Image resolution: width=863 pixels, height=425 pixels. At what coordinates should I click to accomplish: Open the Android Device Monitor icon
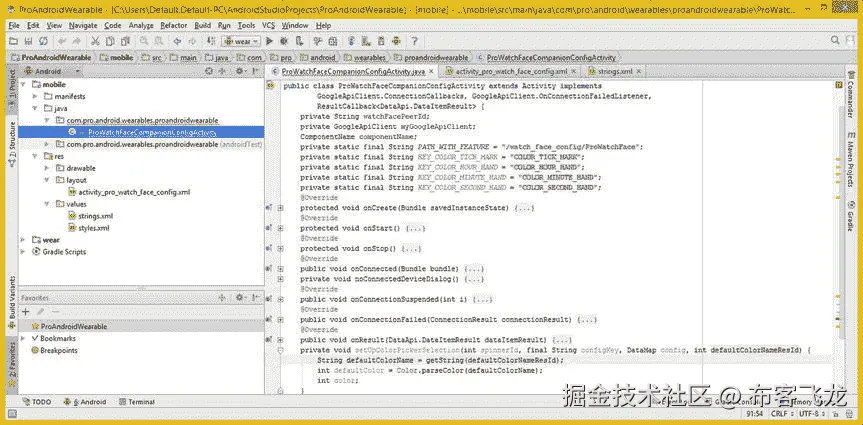[x=396, y=41]
